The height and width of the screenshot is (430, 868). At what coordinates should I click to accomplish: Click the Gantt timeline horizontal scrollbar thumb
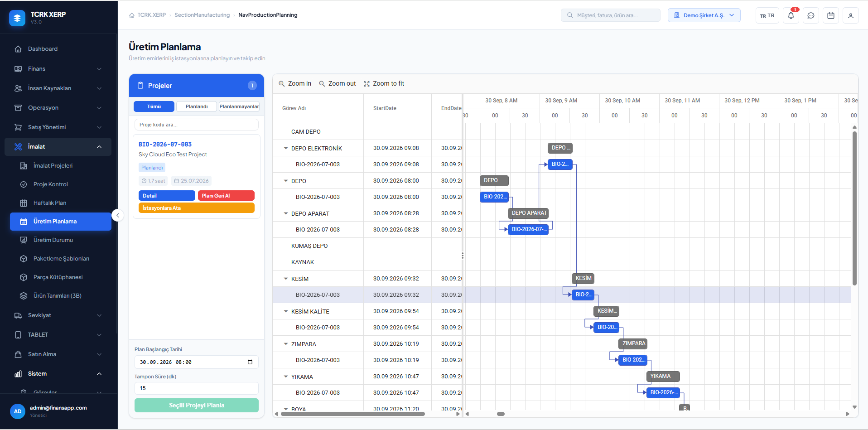pos(501,414)
